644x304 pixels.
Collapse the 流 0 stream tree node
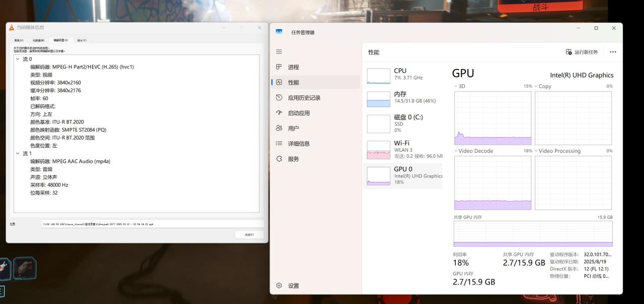pos(18,59)
